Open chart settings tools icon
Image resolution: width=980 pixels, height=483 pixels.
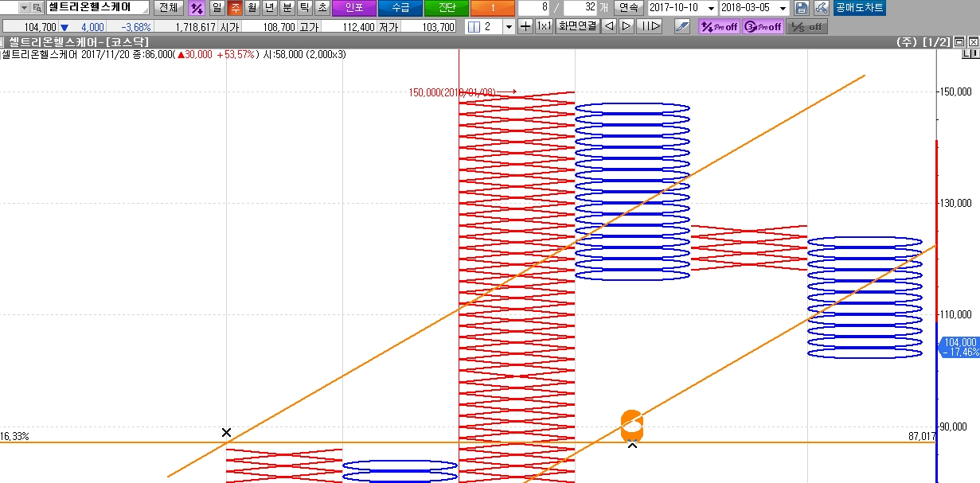coord(821,8)
